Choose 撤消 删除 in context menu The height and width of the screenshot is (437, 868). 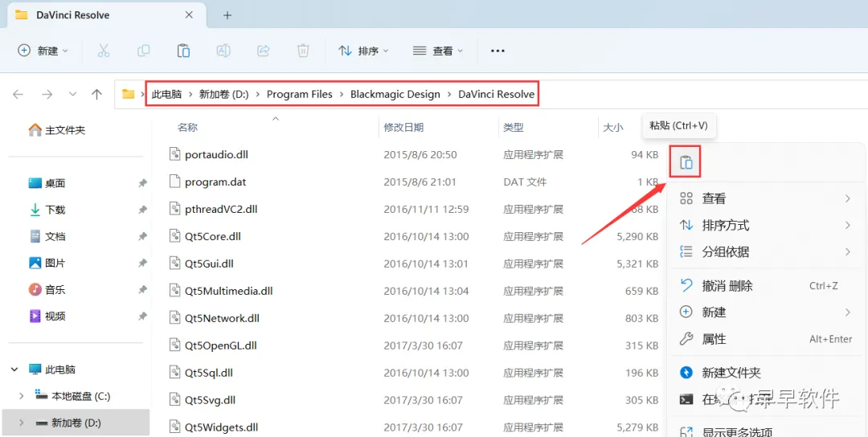766,286
